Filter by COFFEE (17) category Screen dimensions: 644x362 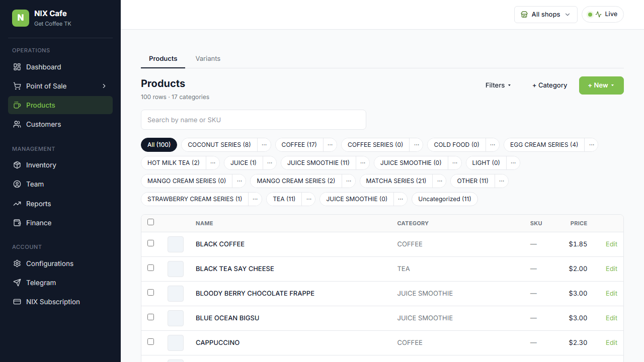(x=299, y=145)
